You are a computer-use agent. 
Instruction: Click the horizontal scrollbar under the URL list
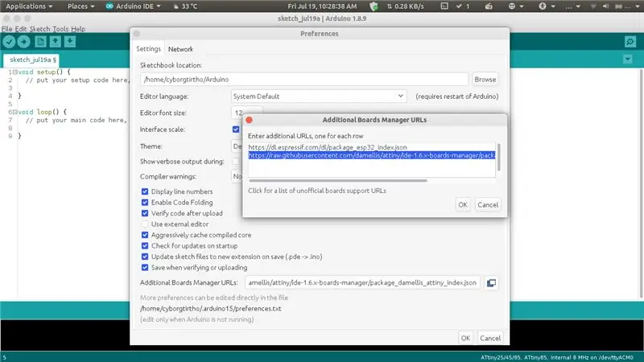pyautogui.click(x=338, y=180)
